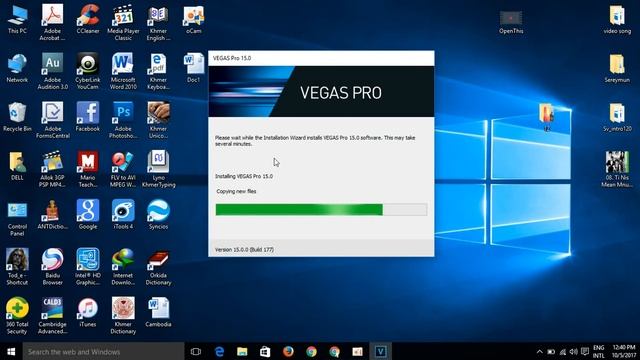The image size is (640, 360).
Task: Open Adobe Acrobat desktop shortcut
Action: tap(52, 22)
